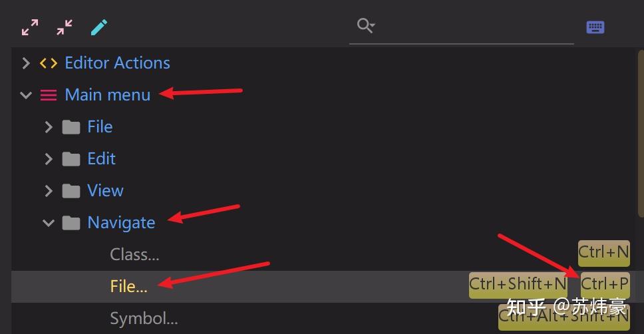Click the Collapse All arrows icon
Image resolution: width=644 pixels, height=334 pixels.
coord(65,27)
